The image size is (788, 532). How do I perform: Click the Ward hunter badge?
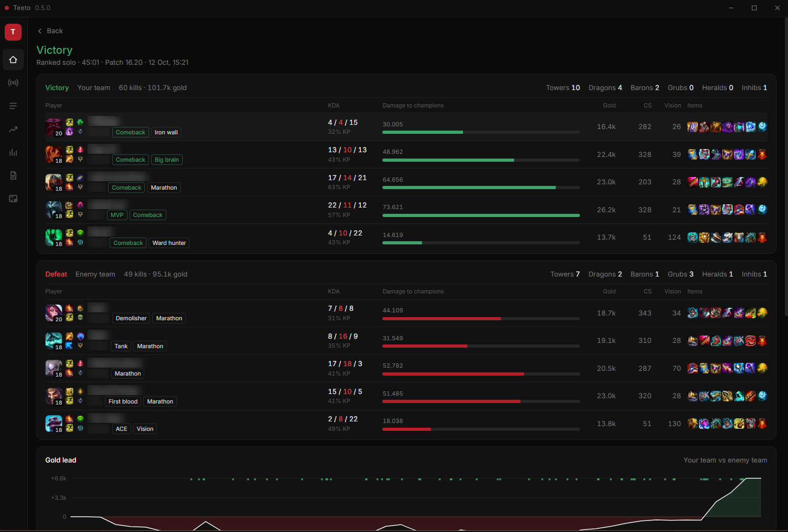point(169,243)
